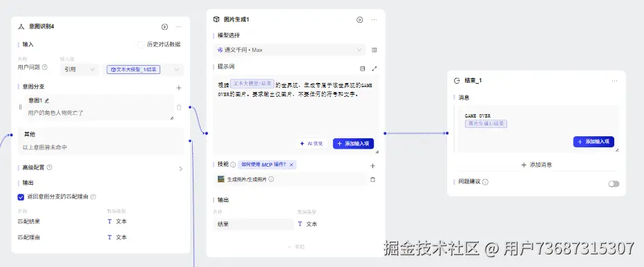Click the 意图1 output connector dot
644x267 pixels.
190,107
